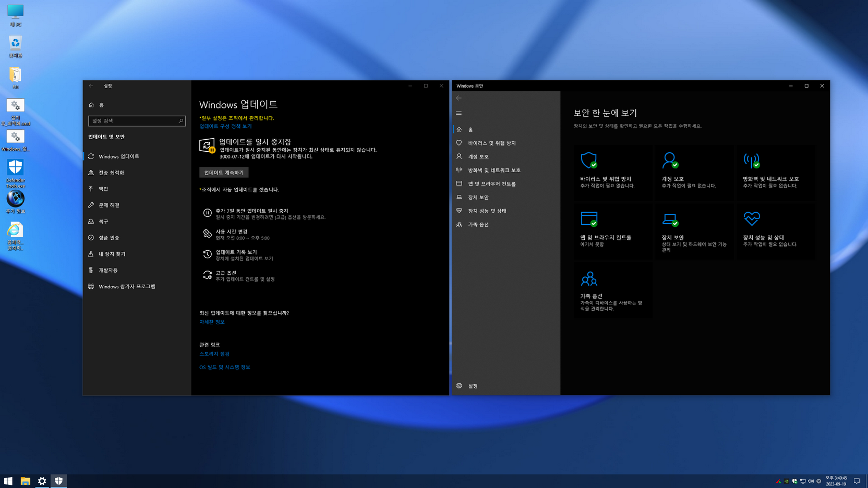Click 추가 7일 동안 업데이트 일시 중지

coord(264,214)
